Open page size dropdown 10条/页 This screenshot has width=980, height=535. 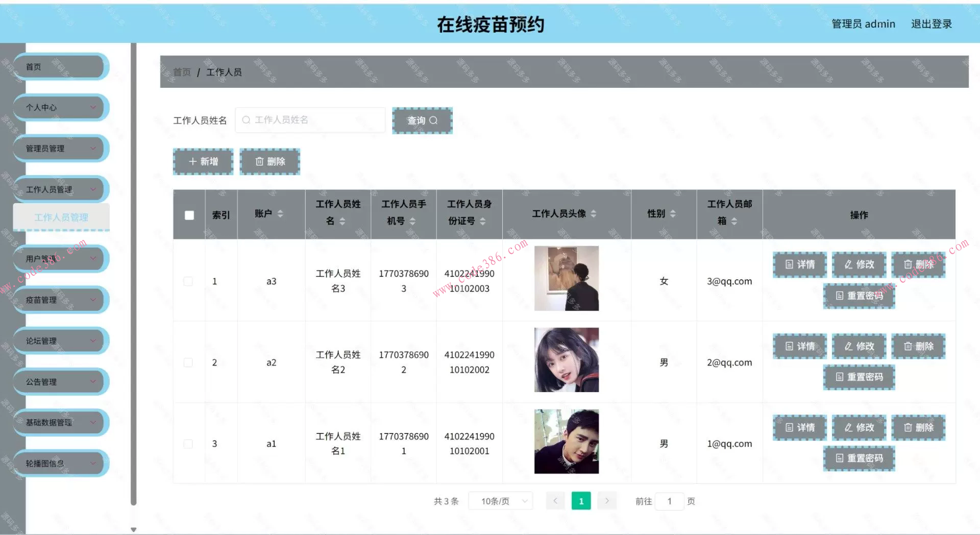point(500,501)
